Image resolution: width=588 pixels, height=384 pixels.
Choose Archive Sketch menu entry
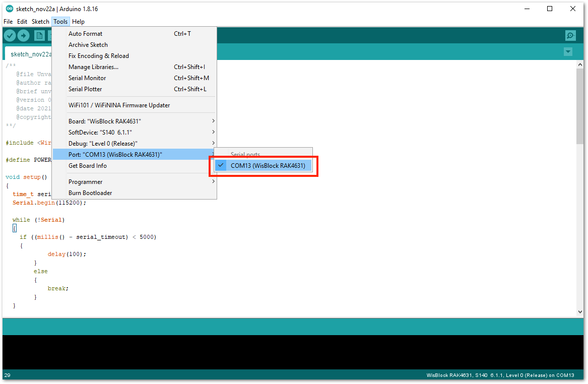(x=134, y=45)
